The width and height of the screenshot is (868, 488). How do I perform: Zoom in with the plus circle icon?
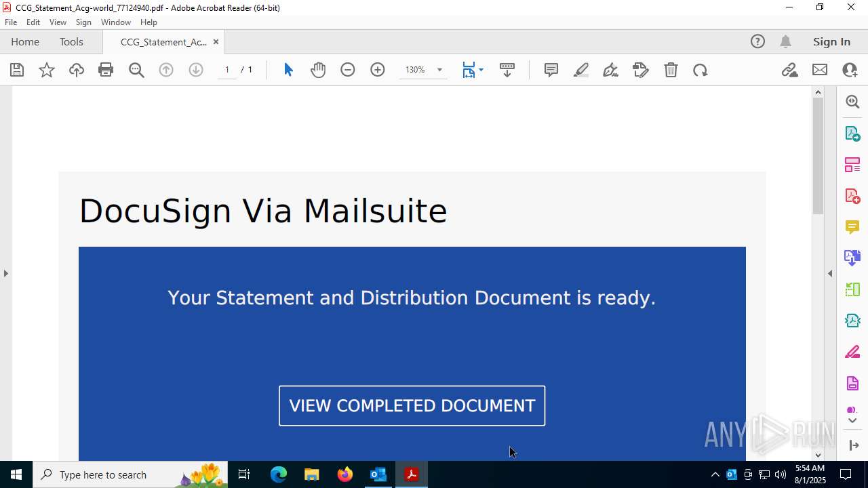(378, 70)
